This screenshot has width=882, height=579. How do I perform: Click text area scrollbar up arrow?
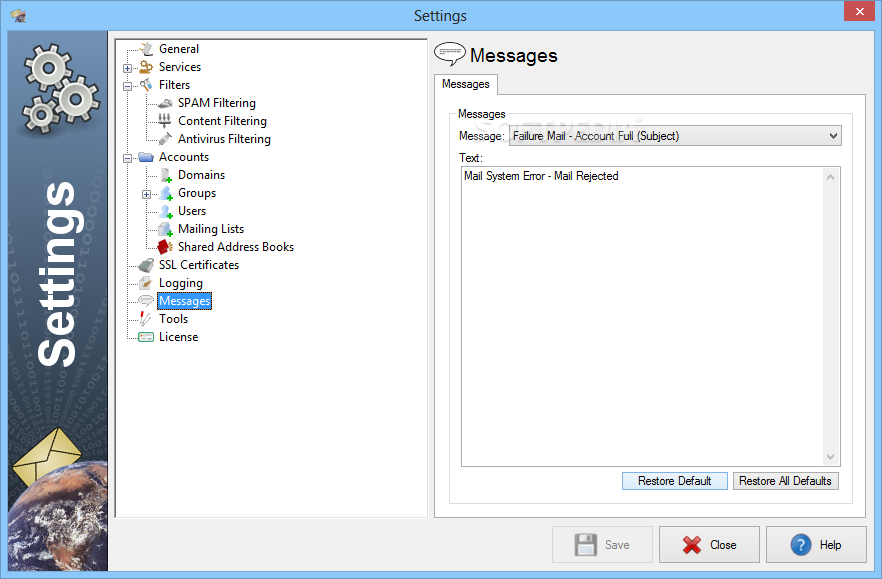831,177
